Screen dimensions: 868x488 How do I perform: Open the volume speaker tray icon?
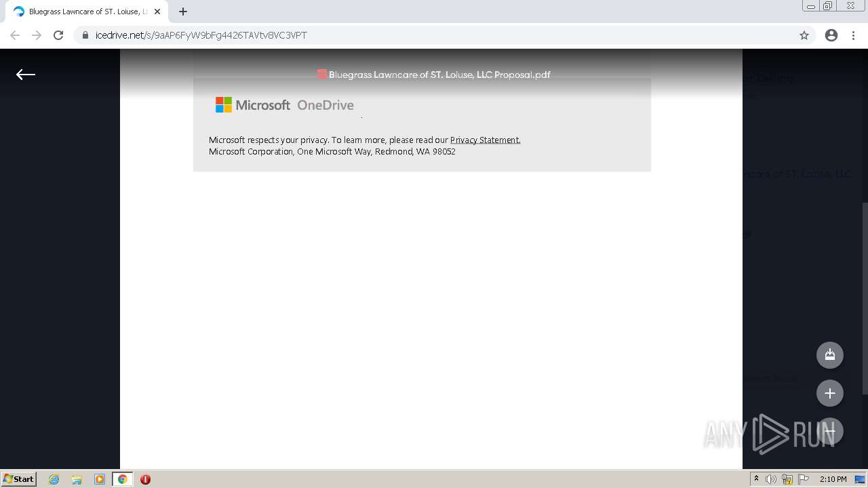[771, 479]
